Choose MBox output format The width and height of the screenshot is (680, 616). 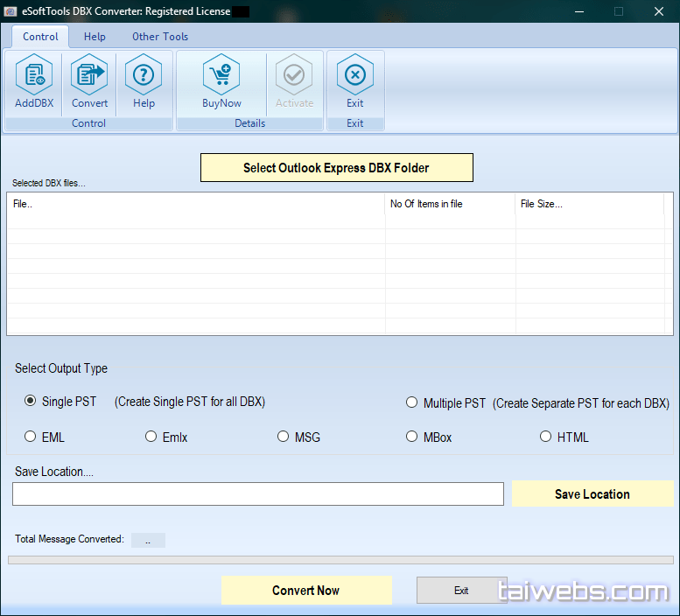(x=412, y=437)
